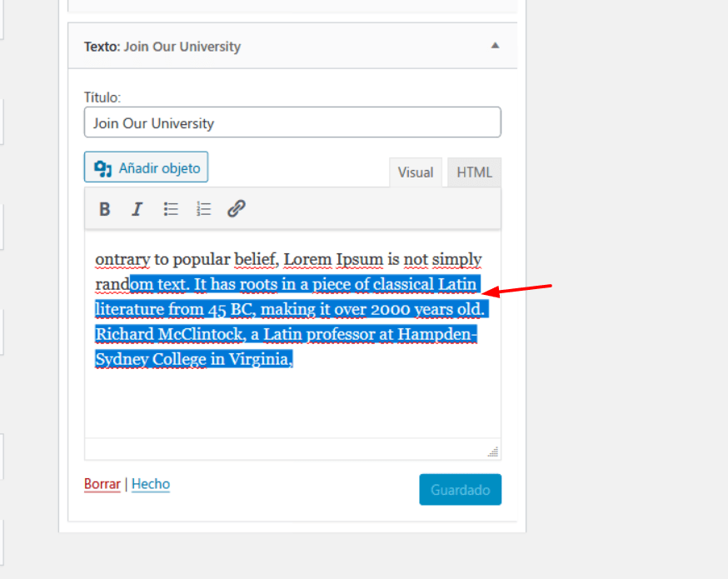
Task: Click the media icon in Añadir objeto
Action: [102, 168]
